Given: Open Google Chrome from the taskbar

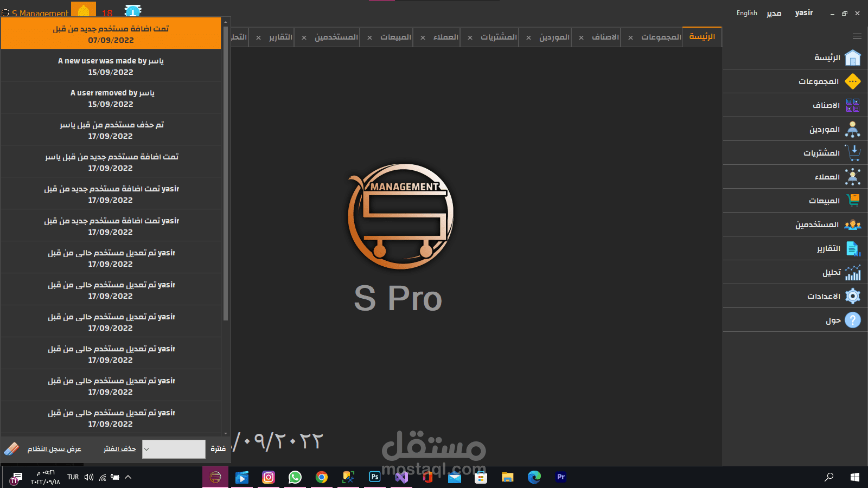Looking at the screenshot, I should pyautogui.click(x=322, y=477).
